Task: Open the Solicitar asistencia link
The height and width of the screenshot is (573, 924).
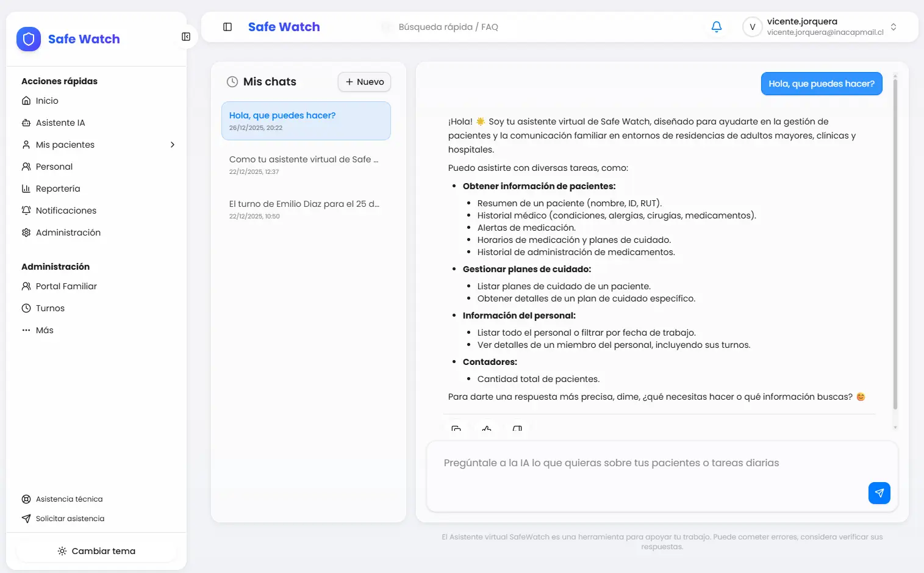Action: (70, 519)
